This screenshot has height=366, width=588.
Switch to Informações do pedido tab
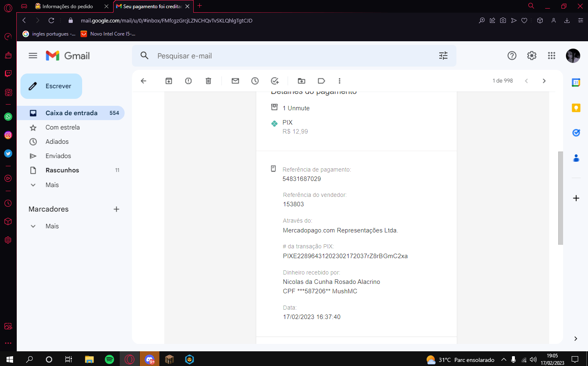pyautogui.click(x=67, y=6)
